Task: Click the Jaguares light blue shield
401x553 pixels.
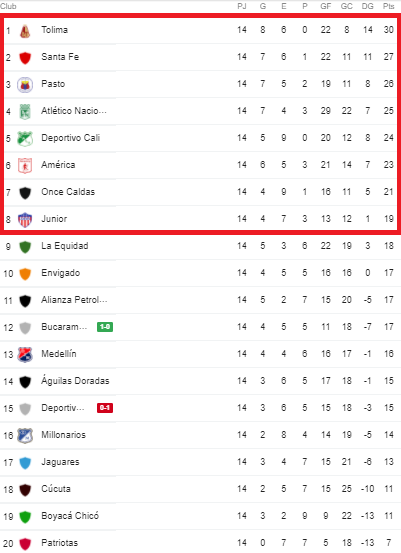Action: click(25, 463)
